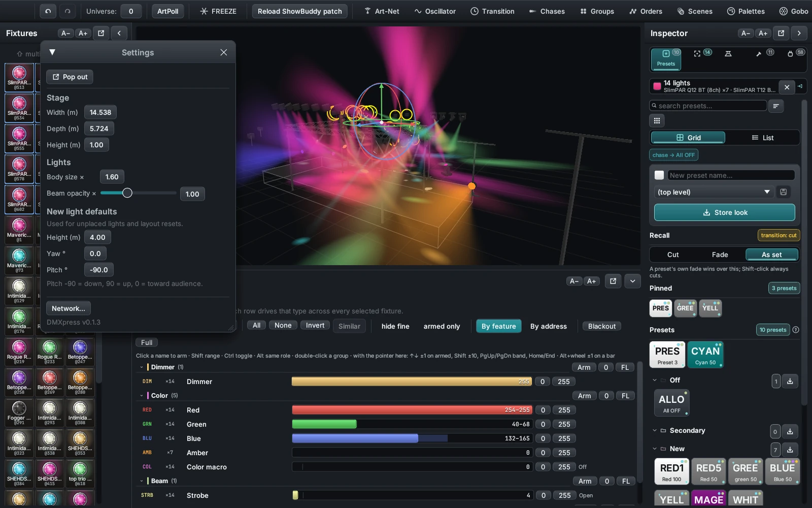
Task: Click the Blackout button
Action: 601,326
